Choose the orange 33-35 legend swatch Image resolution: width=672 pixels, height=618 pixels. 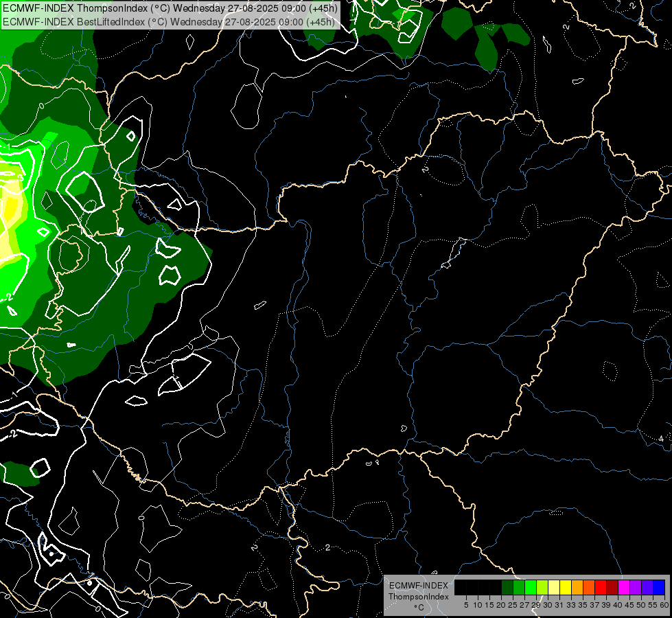pos(577,587)
